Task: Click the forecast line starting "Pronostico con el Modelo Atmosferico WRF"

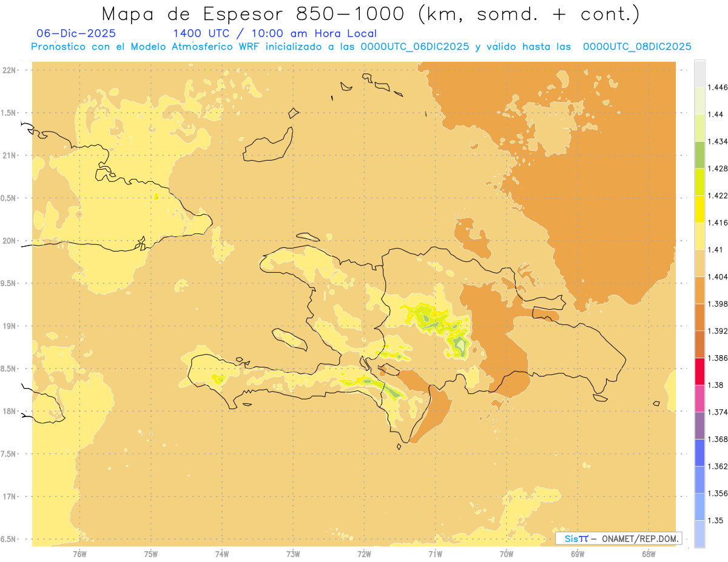Action: [362, 47]
